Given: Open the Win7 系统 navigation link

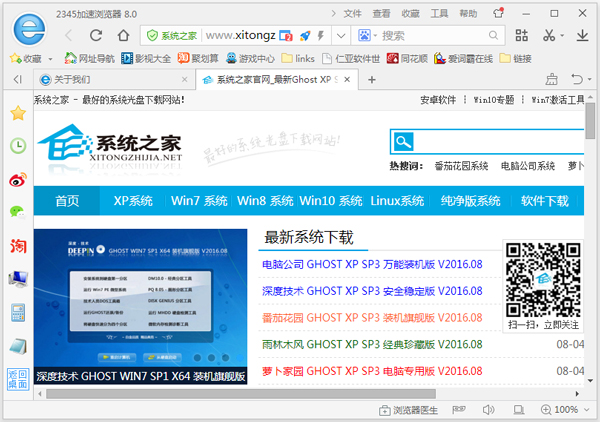Looking at the screenshot, I should pos(199,201).
